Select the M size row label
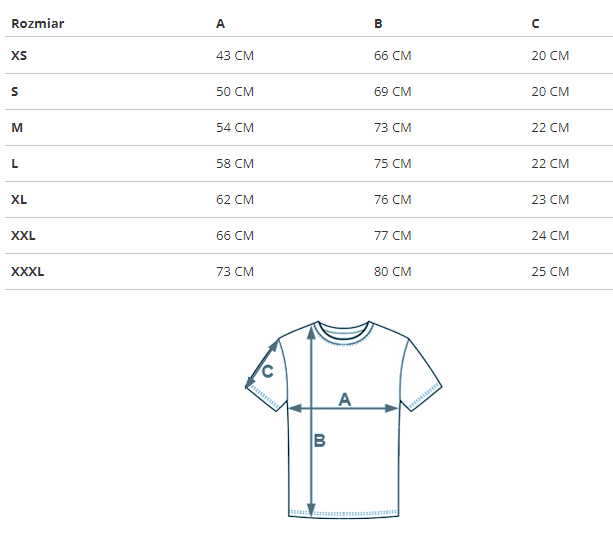The height and width of the screenshot is (534, 613). [17, 128]
